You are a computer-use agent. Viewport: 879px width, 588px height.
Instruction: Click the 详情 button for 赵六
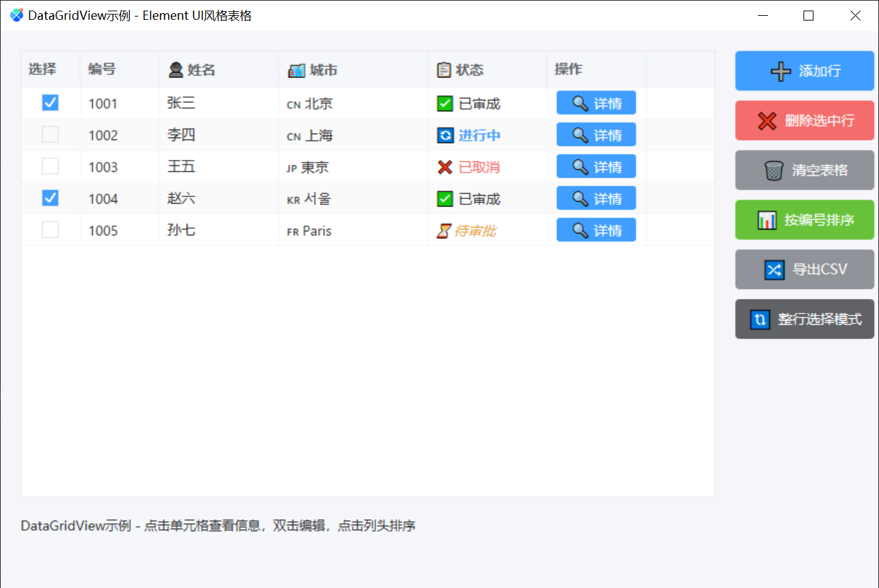596,198
